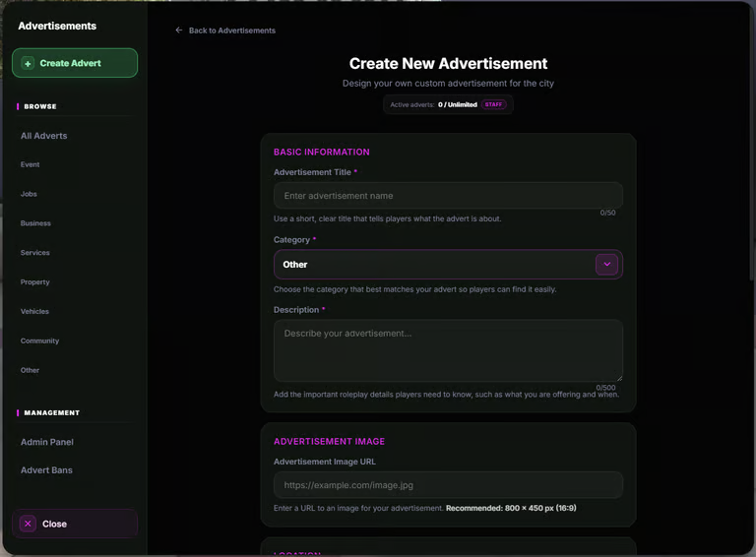Click the Advertisement Image URL field

coord(448,485)
